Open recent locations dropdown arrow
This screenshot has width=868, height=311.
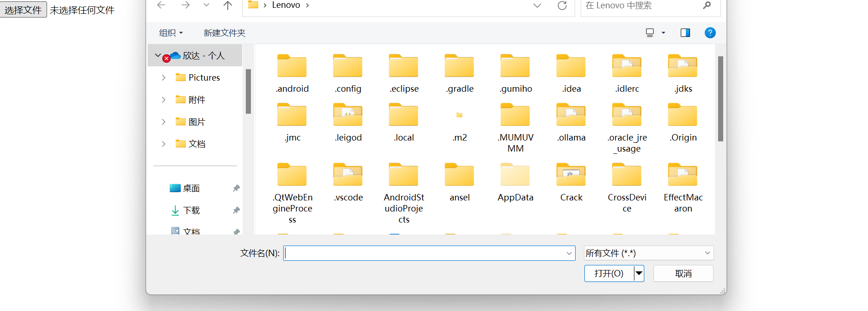tap(206, 5)
